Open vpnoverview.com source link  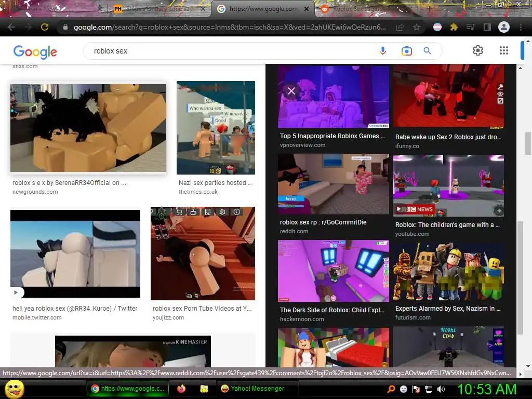tap(303, 145)
